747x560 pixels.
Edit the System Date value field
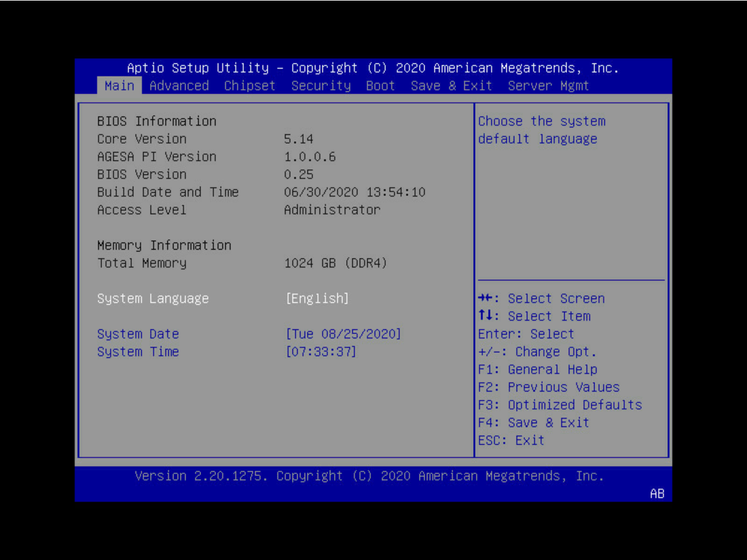click(x=344, y=334)
